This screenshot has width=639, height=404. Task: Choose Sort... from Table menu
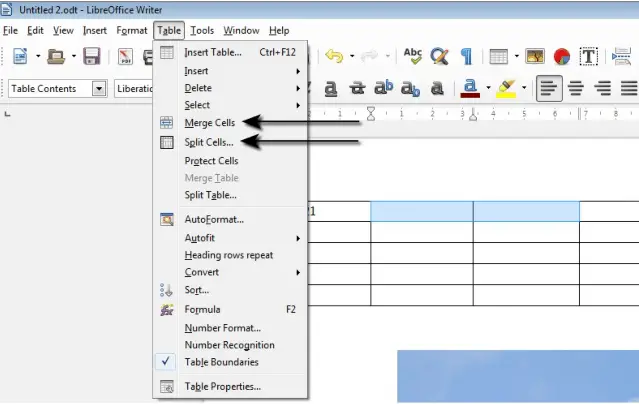point(230,290)
